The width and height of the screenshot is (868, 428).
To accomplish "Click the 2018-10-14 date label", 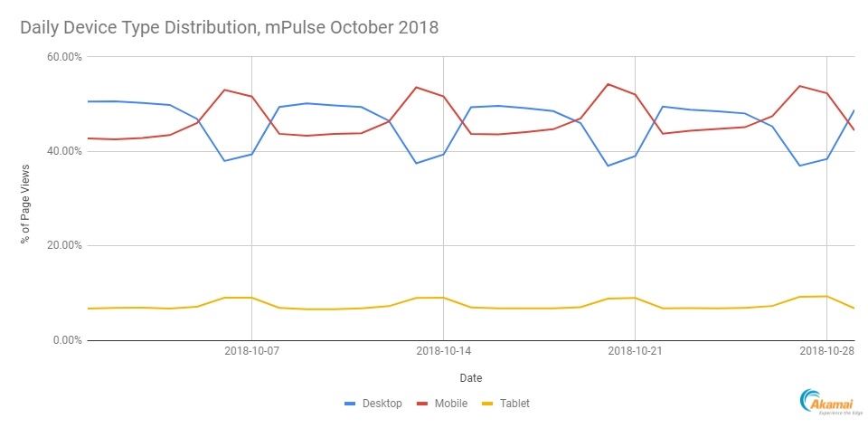I will [443, 352].
